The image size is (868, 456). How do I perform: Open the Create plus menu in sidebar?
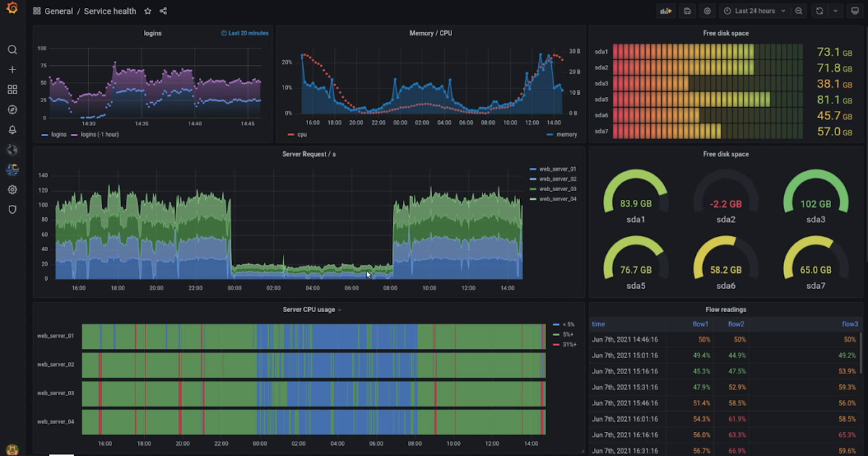pyautogui.click(x=12, y=69)
